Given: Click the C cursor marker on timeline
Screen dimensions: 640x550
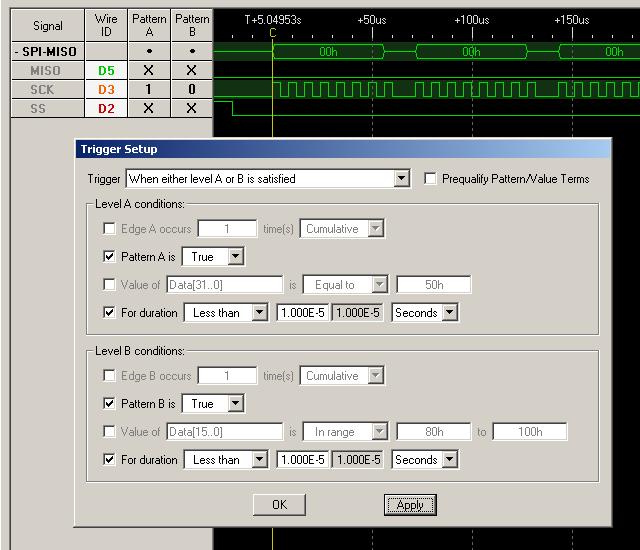Looking at the screenshot, I should click(272, 32).
